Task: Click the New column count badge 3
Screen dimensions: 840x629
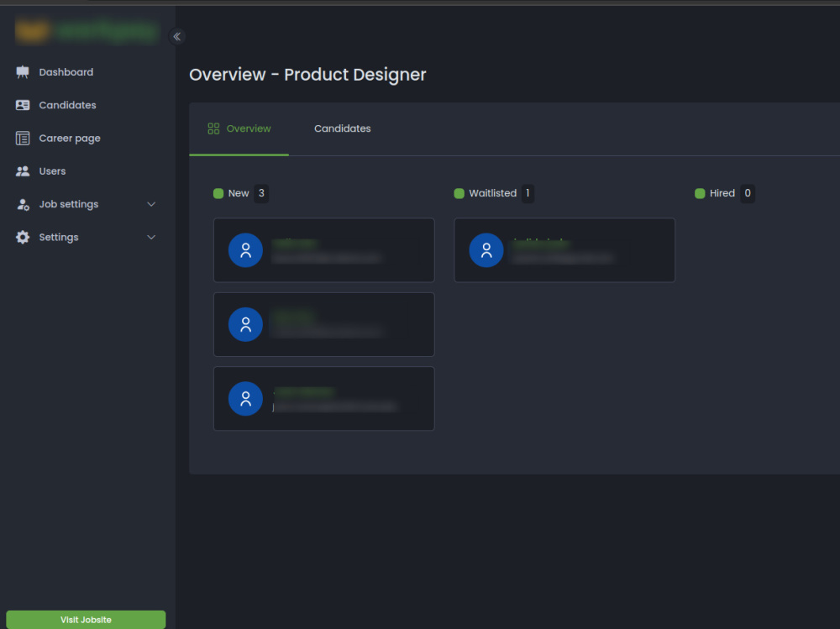Action: pyautogui.click(x=261, y=193)
